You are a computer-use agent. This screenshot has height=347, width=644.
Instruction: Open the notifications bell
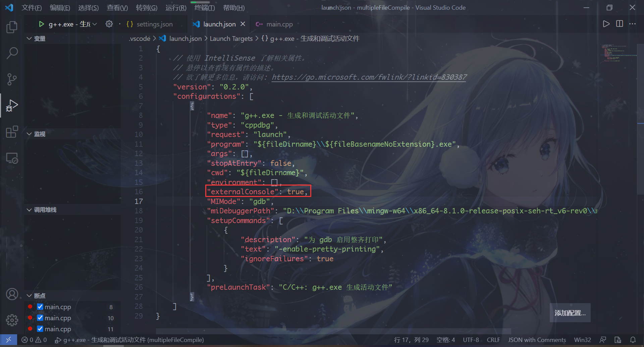pos(633,340)
